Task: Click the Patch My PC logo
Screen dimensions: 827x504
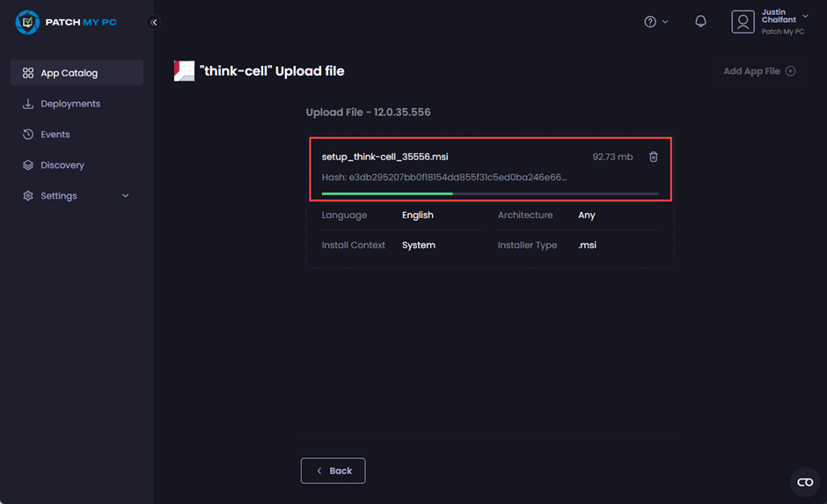Action: 66,22
